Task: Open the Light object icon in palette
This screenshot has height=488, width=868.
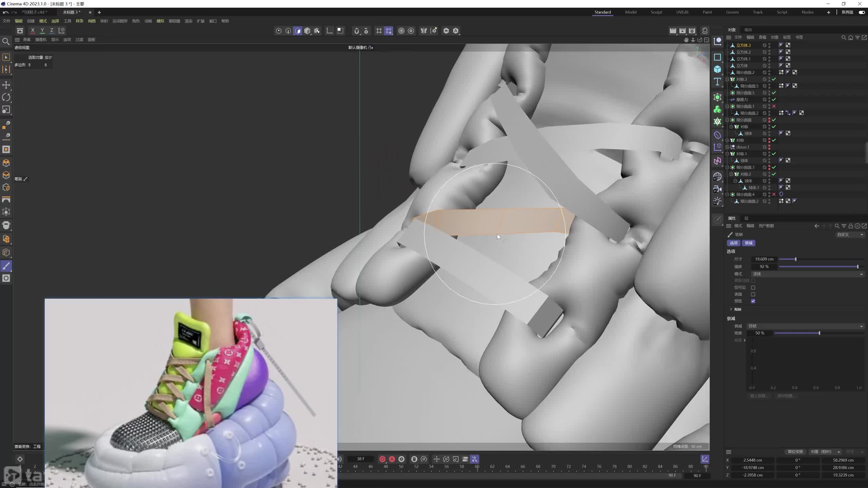Action: pyautogui.click(x=717, y=201)
